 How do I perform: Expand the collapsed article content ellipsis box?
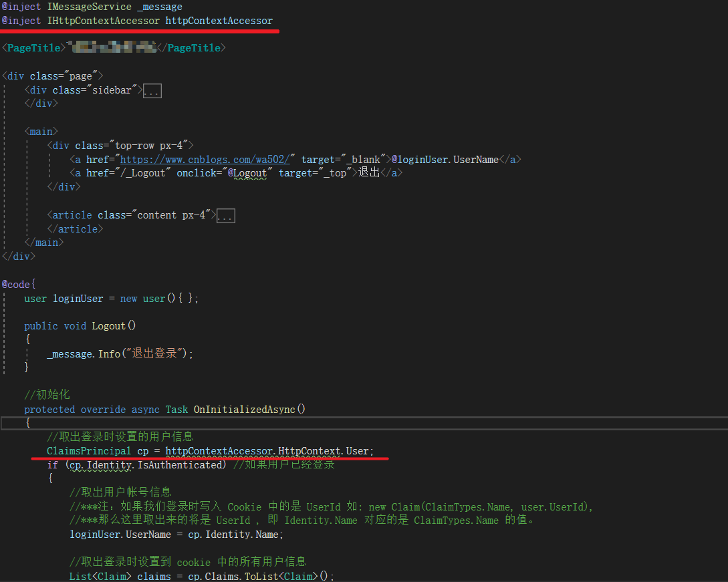pyautogui.click(x=226, y=216)
